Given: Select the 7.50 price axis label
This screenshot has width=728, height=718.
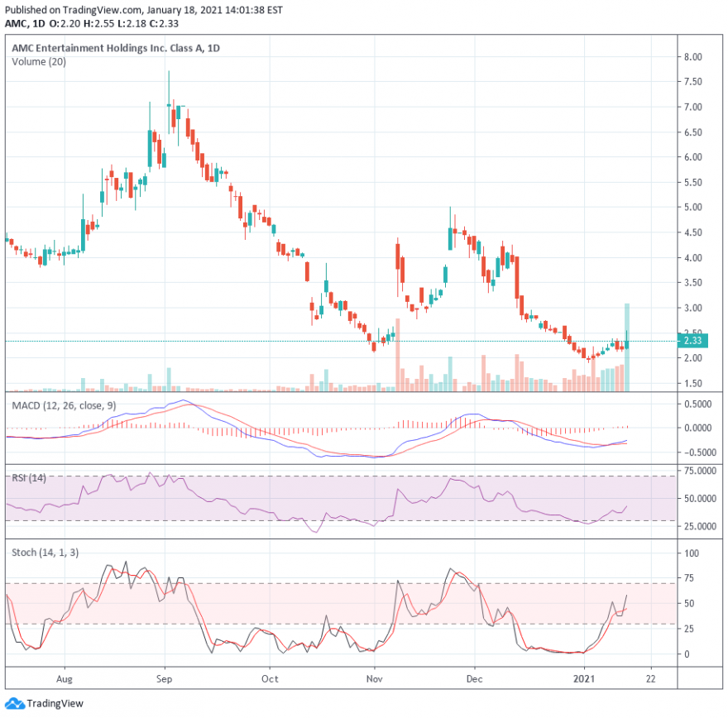Looking at the screenshot, I should click(x=692, y=82).
